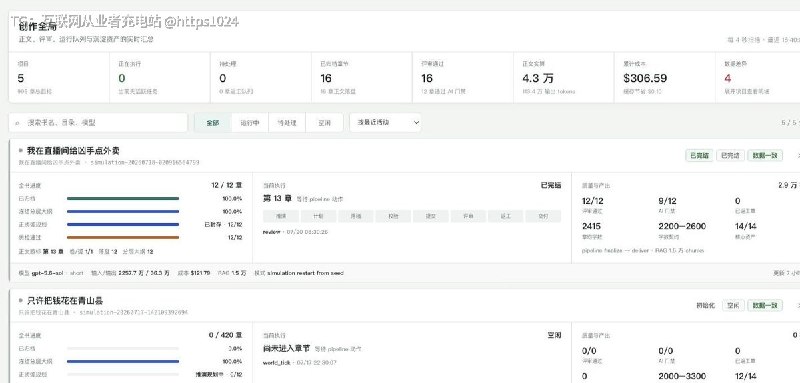This screenshot has height=383, width=800.
Task: Click the 12/14 value in 青山县 card
Action: pyautogui.click(x=745, y=376)
